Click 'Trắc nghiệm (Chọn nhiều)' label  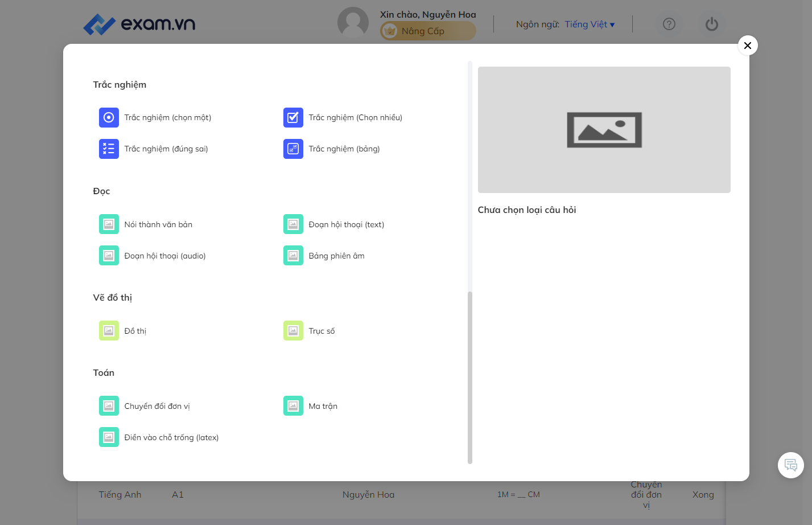coord(356,117)
